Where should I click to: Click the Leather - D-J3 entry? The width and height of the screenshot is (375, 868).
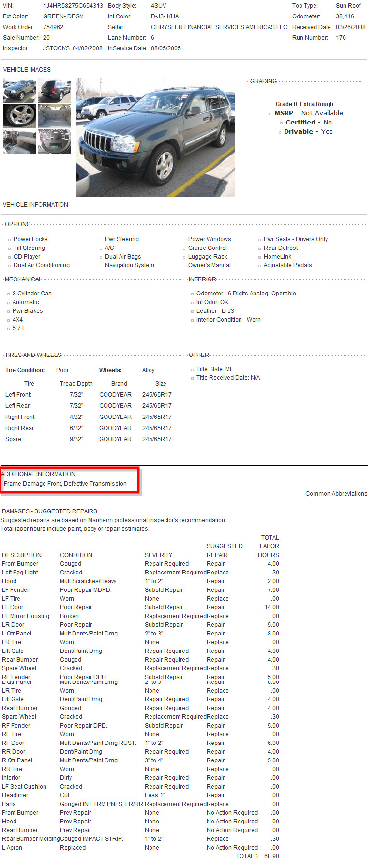(215, 311)
